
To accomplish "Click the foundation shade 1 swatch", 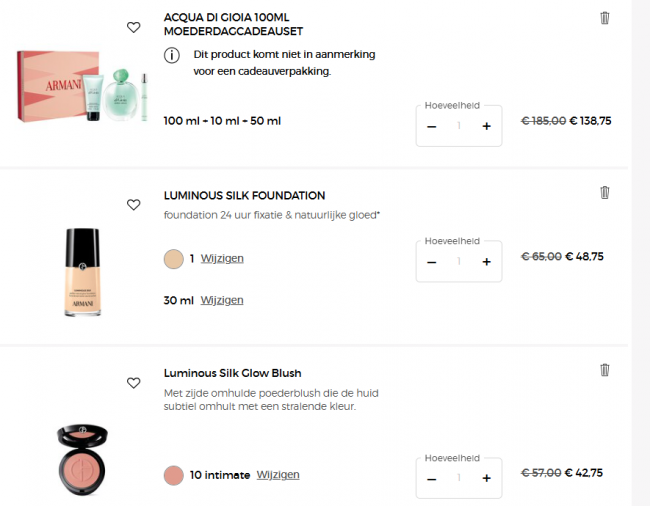I will [x=173, y=259].
